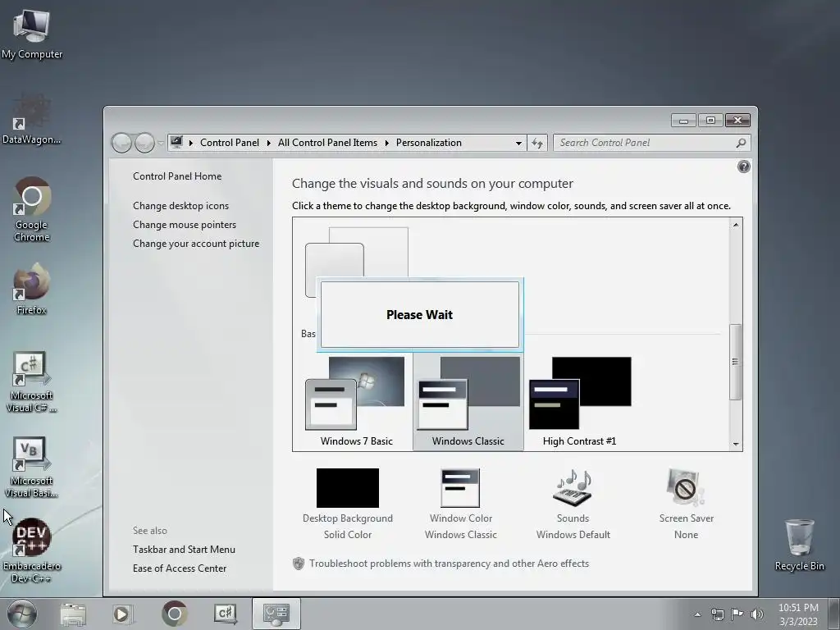
Task: Open the Start menu orb
Action: coord(22,614)
